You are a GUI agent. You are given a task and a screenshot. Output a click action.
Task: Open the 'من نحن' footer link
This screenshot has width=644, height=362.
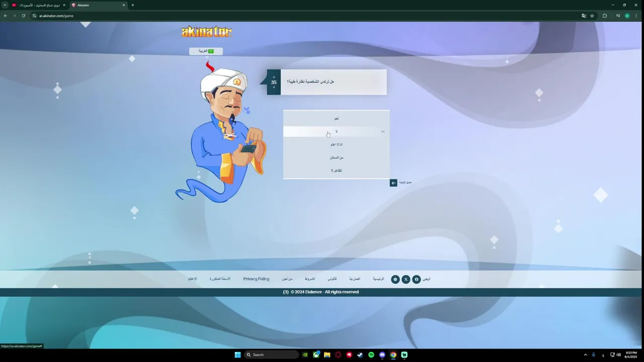(x=287, y=279)
